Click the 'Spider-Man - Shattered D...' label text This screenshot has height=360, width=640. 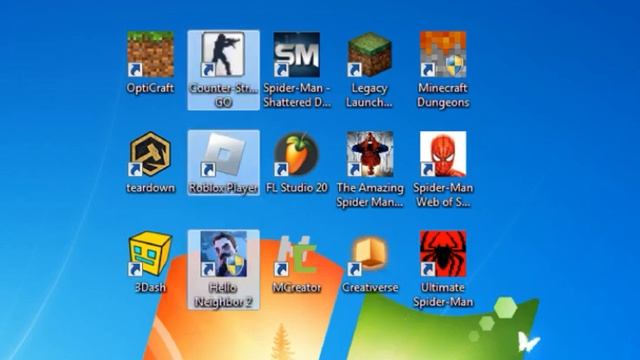(297, 95)
